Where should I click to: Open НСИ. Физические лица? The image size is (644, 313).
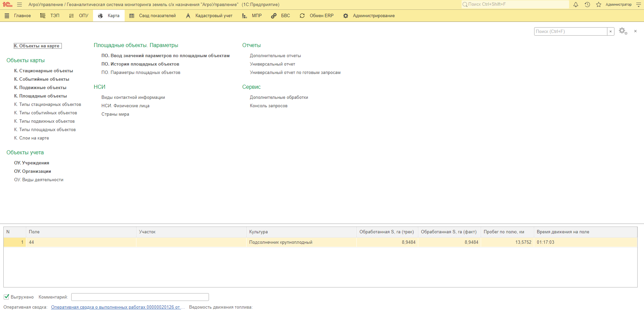[126, 106]
